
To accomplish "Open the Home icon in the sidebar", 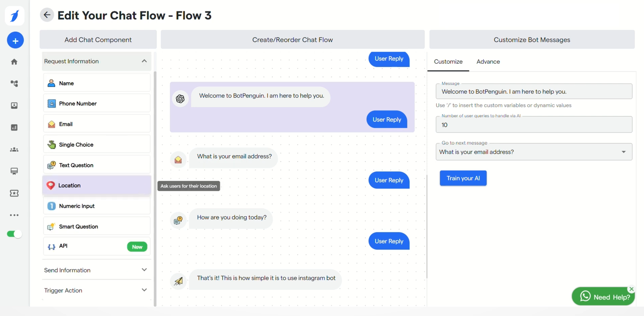I will point(14,62).
